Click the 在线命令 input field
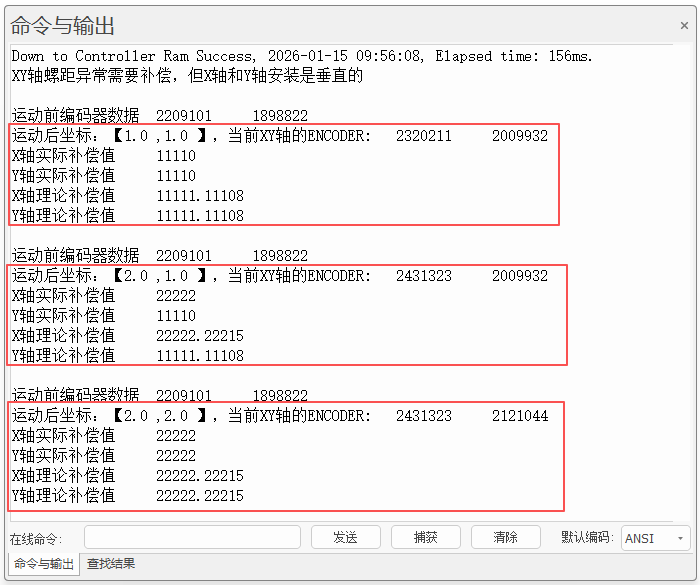The height and width of the screenshot is (585, 700). coord(192,537)
